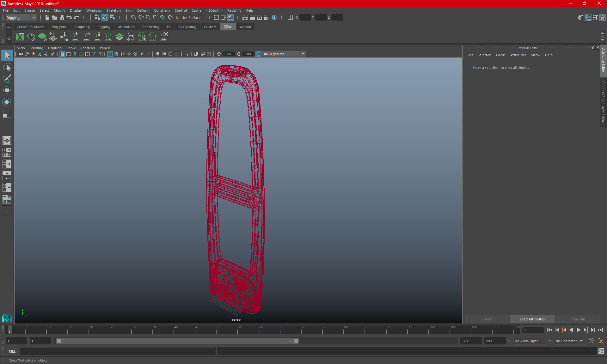
Task: Select the Paint brush tool
Action: [x=7, y=78]
